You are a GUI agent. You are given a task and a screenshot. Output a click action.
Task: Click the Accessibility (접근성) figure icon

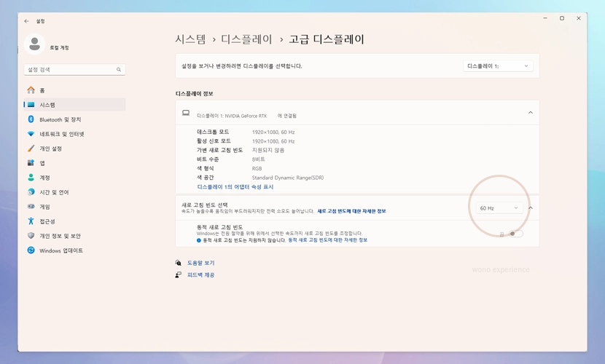31,221
